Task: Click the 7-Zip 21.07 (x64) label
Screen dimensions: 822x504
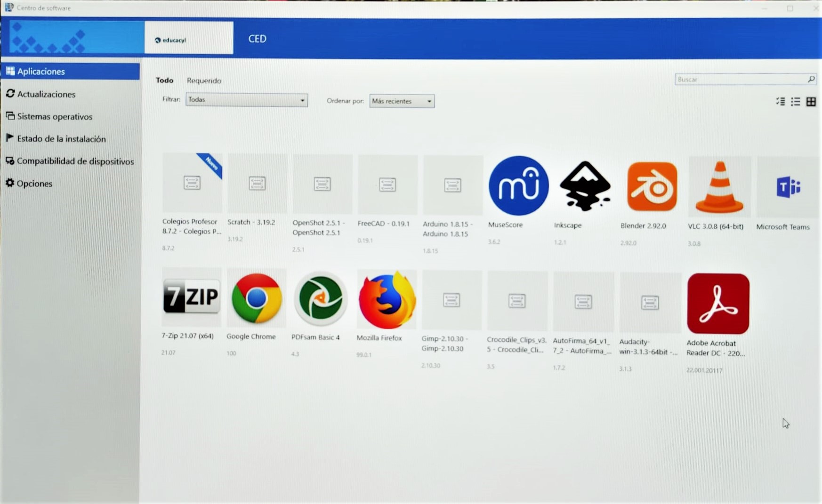Action: [x=187, y=336]
